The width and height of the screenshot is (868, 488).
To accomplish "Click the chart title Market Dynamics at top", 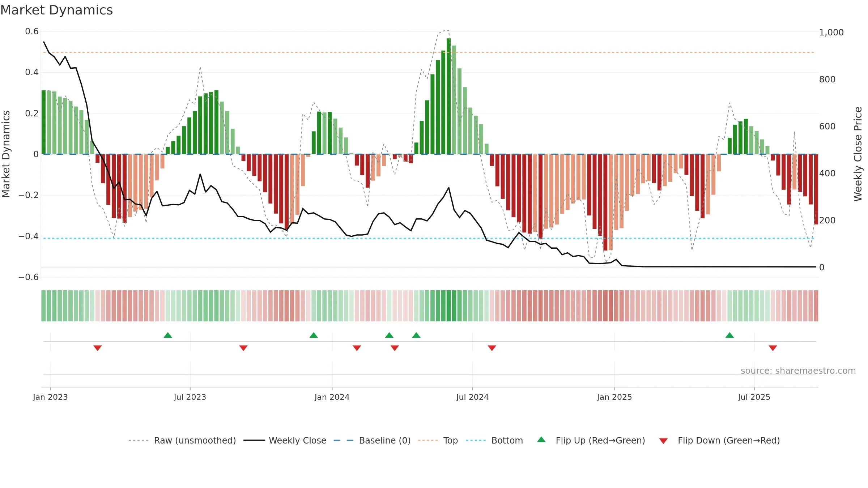I will [56, 10].
